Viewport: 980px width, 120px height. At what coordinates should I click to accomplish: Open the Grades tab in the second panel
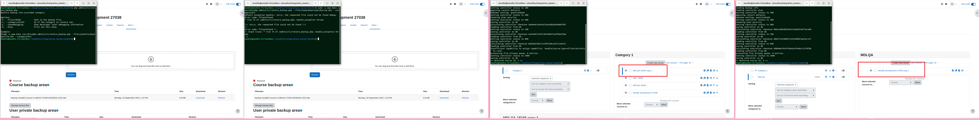353,25
